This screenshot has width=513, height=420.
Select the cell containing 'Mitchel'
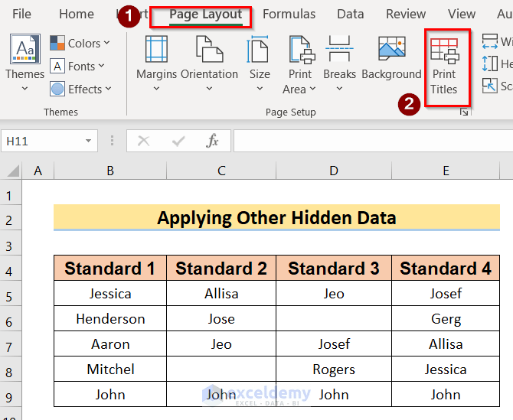110,369
